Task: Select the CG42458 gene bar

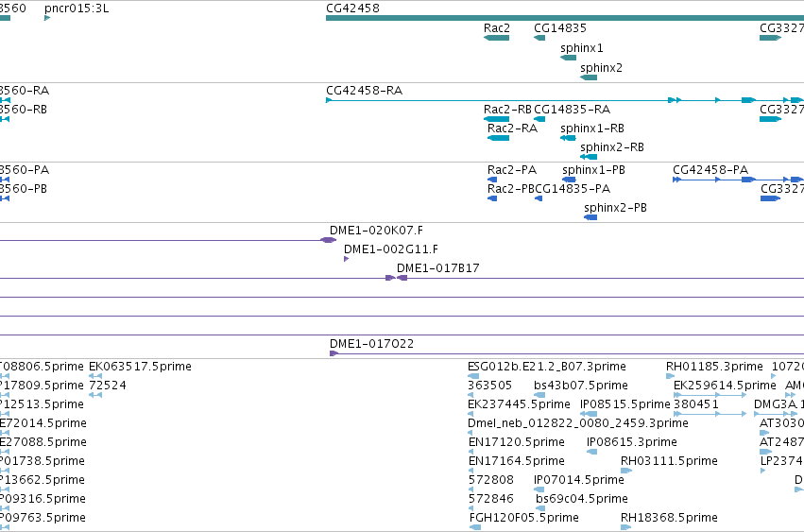Action: (565, 18)
